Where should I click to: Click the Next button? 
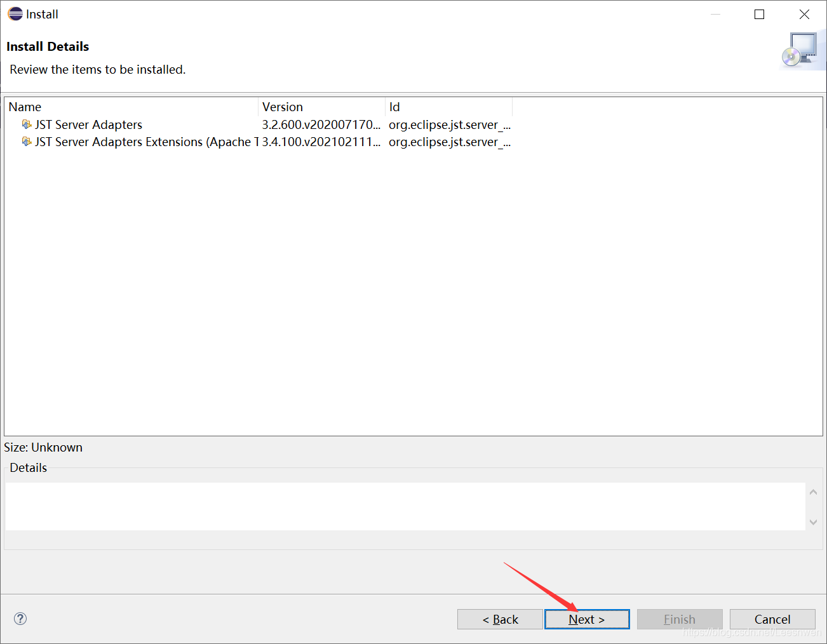pos(587,619)
